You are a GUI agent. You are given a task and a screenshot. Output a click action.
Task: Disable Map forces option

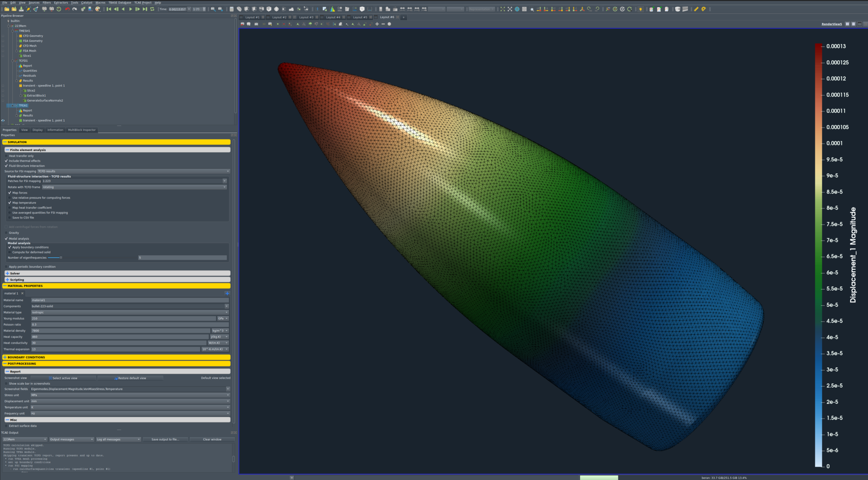coord(10,192)
